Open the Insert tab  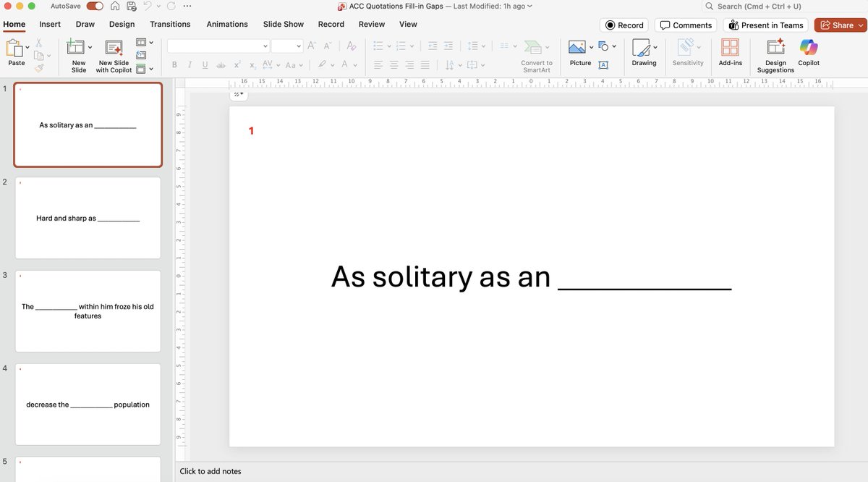pyautogui.click(x=50, y=24)
